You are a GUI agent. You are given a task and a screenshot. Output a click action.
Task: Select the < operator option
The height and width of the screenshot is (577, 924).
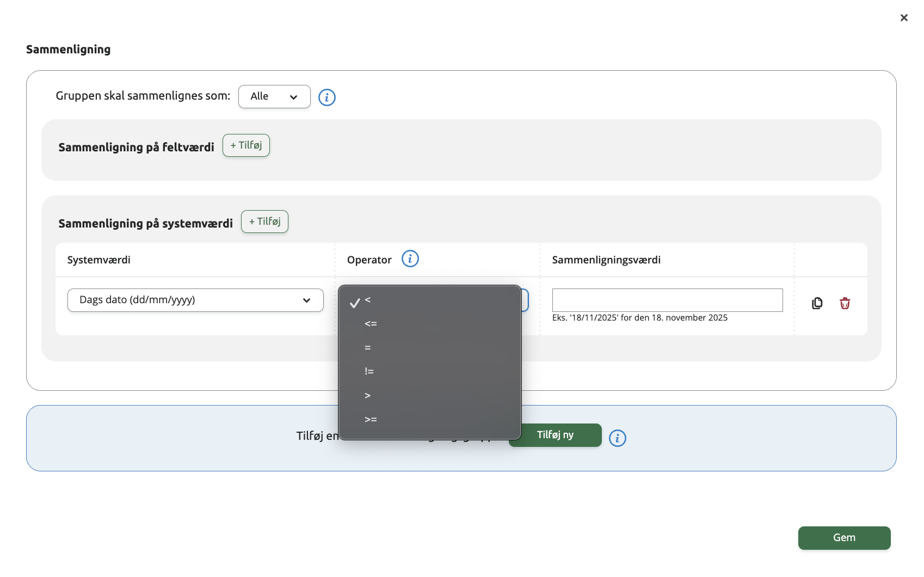tap(430, 300)
